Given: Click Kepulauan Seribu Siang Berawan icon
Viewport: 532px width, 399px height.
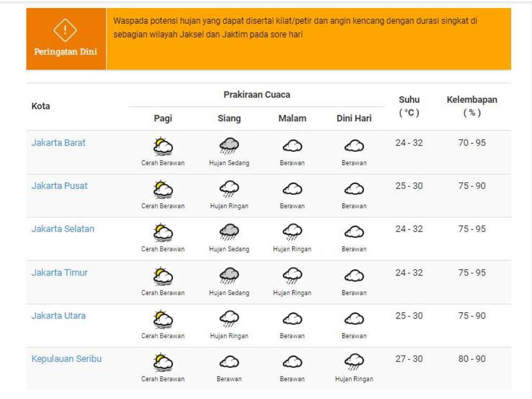Looking at the screenshot, I should [229, 362].
